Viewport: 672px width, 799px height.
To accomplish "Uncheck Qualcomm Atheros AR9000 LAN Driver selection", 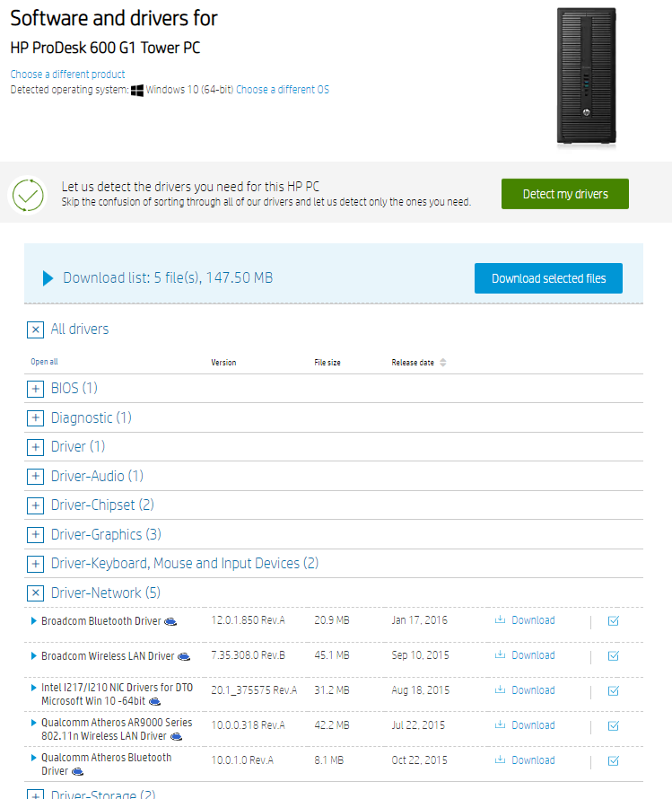I will (614, 725).
